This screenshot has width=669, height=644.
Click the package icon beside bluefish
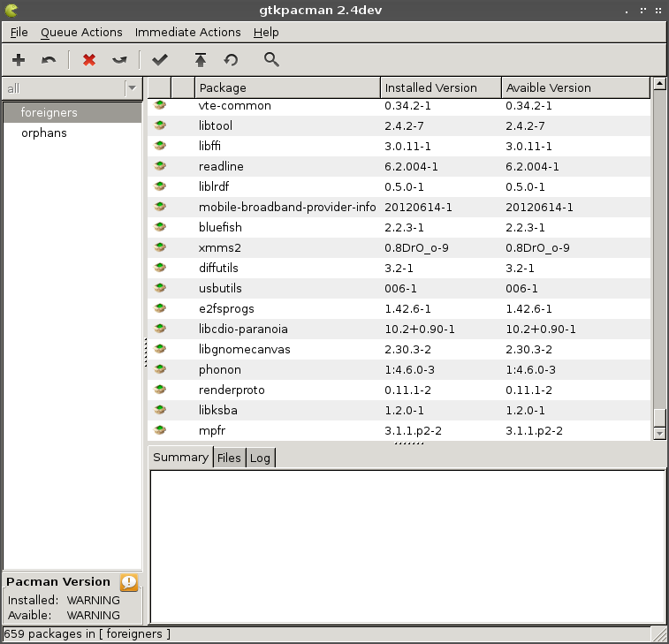160,227
